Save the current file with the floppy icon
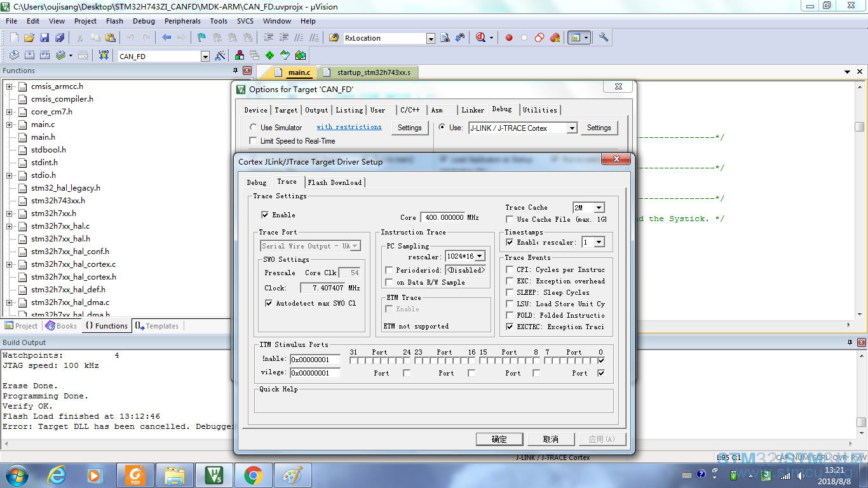The height and width of the screenshot is (488, 868). (44, 38)
